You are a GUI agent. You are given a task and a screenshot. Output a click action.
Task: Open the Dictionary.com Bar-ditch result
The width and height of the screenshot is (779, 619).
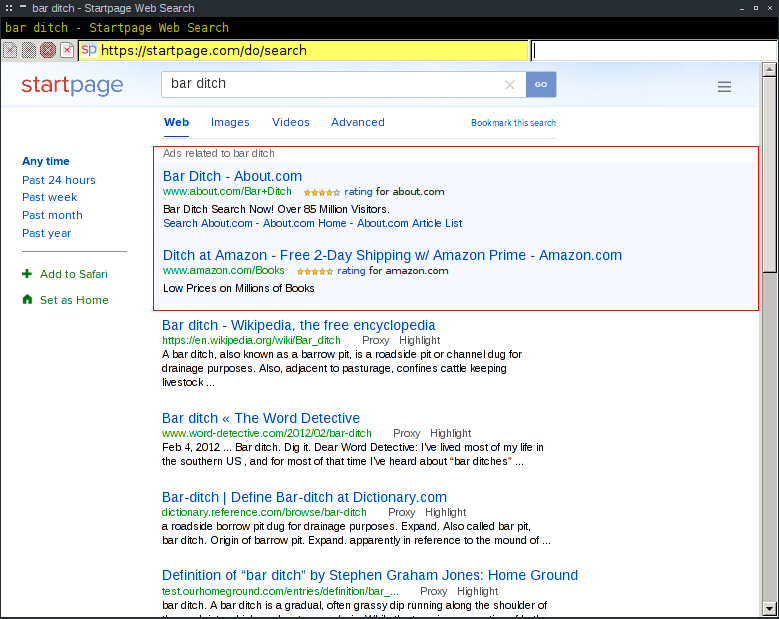click(305, 497)
